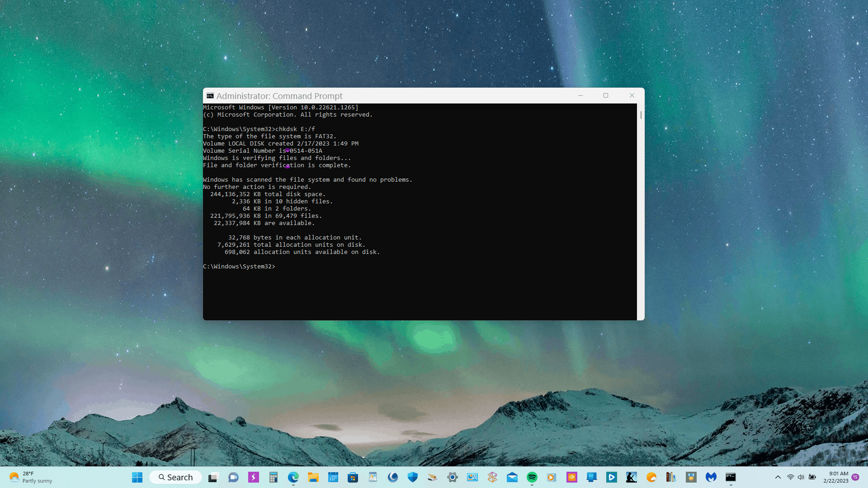This screenshot has height=488, width=868.
Task: Open Windows Security shield icon
Action: [x=413, y=477]
